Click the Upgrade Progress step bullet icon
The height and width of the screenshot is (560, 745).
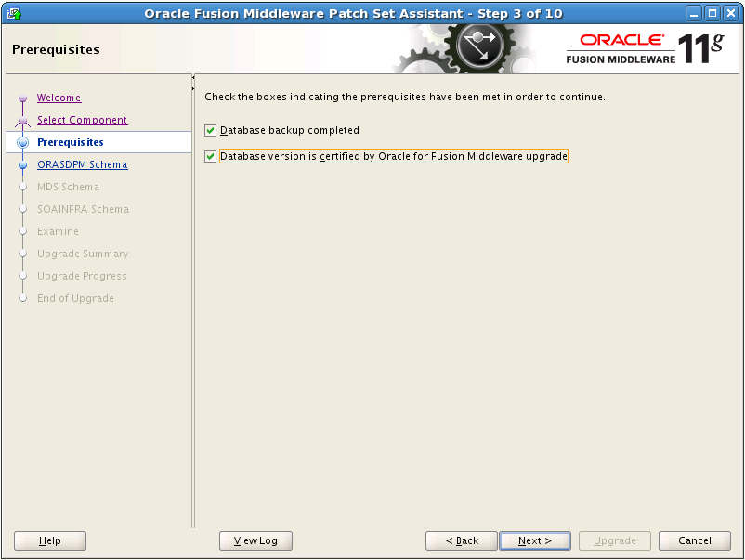click(x=22, y=277)
